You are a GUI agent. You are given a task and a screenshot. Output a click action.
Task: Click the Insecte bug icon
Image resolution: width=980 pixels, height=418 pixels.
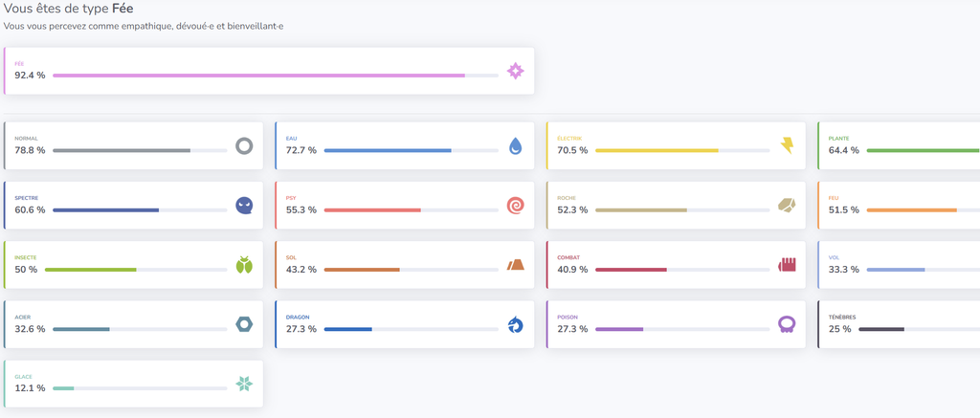(244, 265)
